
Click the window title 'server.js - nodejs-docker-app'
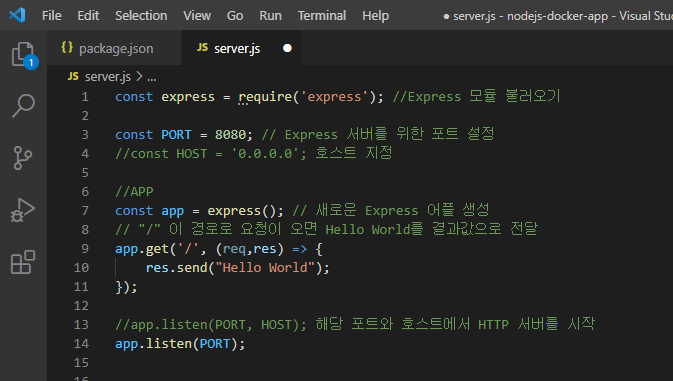point(531,16)
